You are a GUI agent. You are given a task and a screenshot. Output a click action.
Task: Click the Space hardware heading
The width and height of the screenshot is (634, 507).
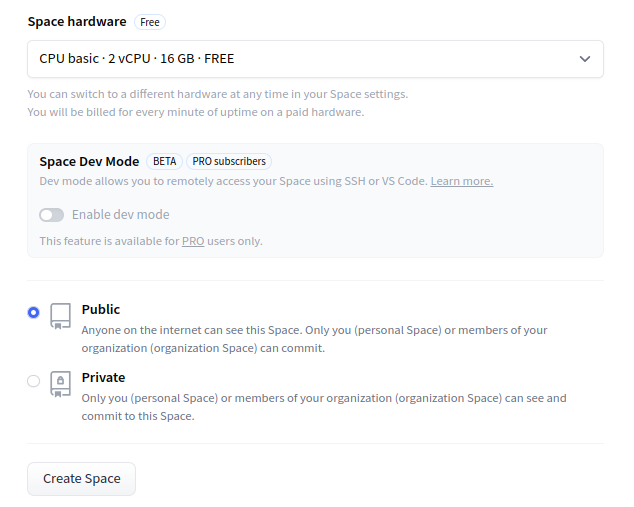pyautogui.click(x=77, y=22)
